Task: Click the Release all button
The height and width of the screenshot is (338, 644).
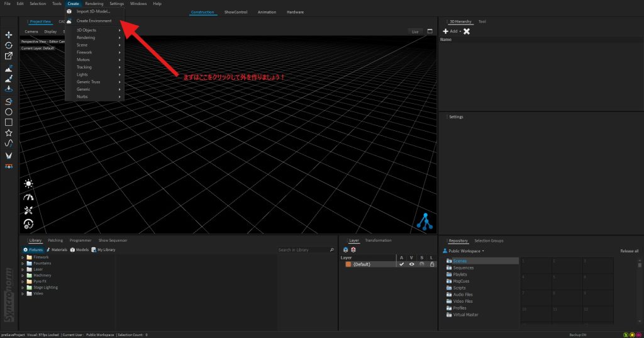Action: point(629,251)
